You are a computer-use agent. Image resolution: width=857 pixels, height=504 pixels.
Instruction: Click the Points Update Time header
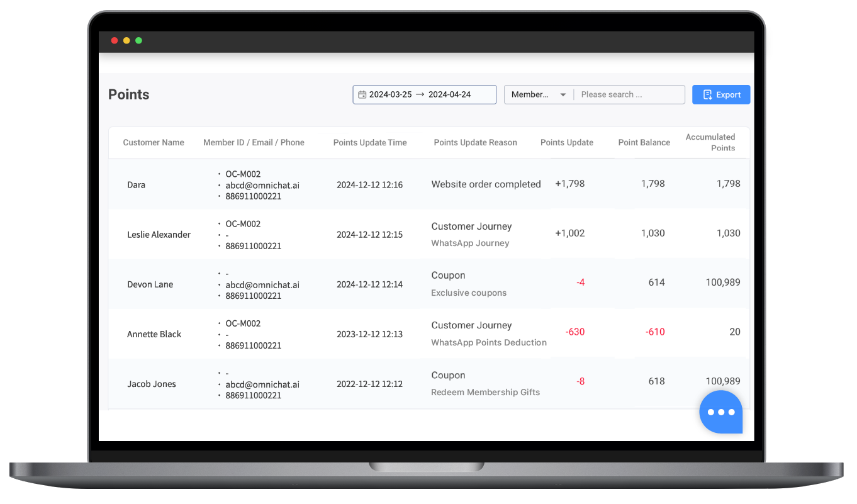(x=370, y=143)
